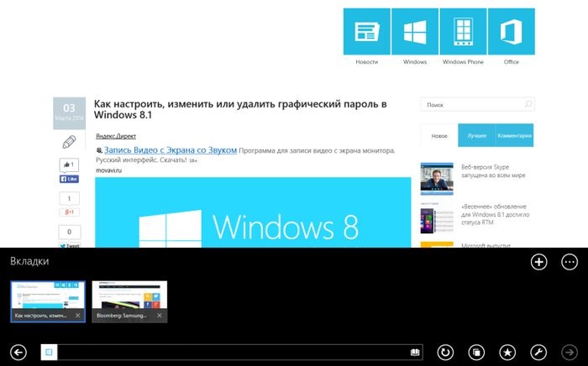Switch to 'Как настроить' tab thumbnail
Image resolution: width=588 pixels, height=366 pixels.
48,301
